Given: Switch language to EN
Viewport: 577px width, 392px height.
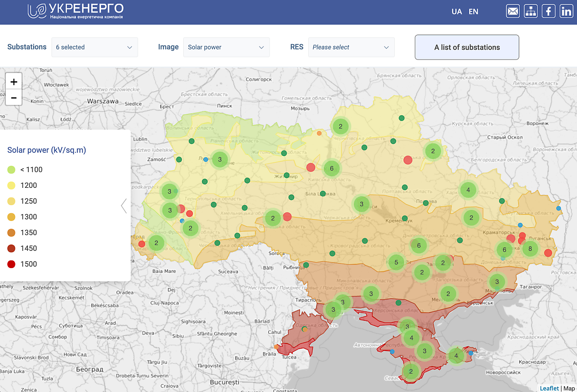Looking at the screenshot, I should (x=474, y=12).
